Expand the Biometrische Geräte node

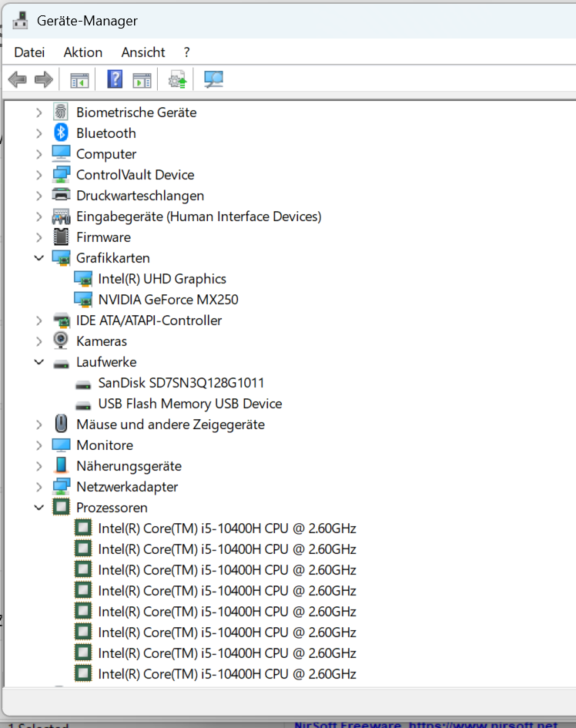39,112
